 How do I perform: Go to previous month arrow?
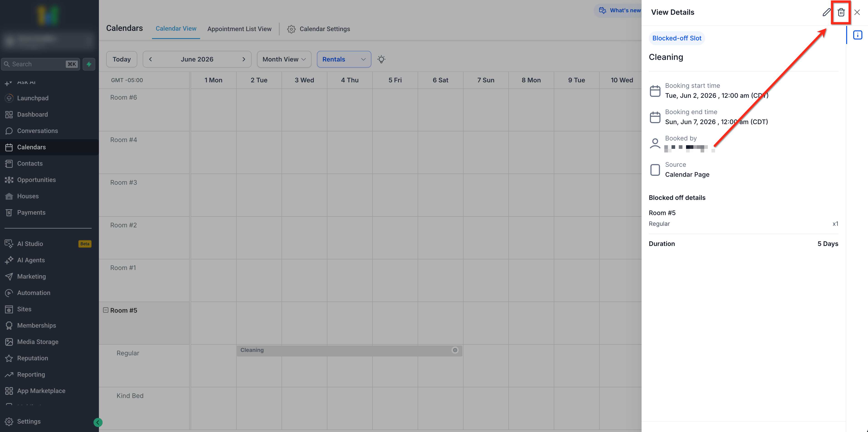151,59
